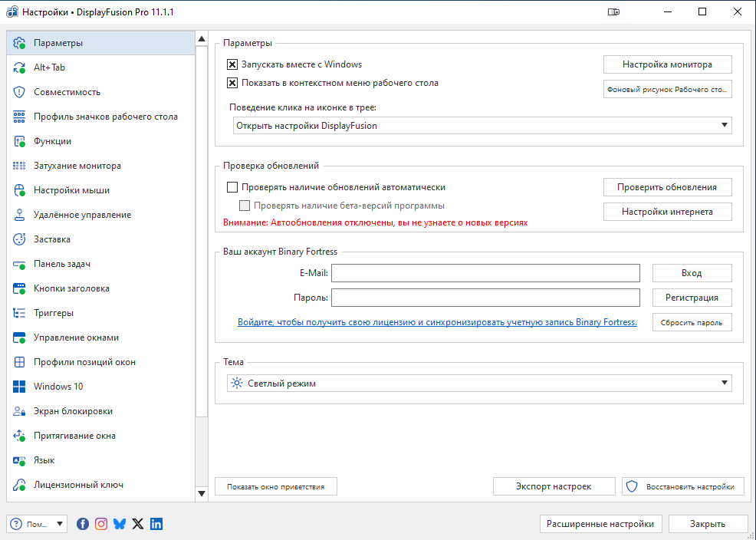Uncheck Запускать вместе с Windows
This screenshot has height=540, width=756.
point(233,65)
